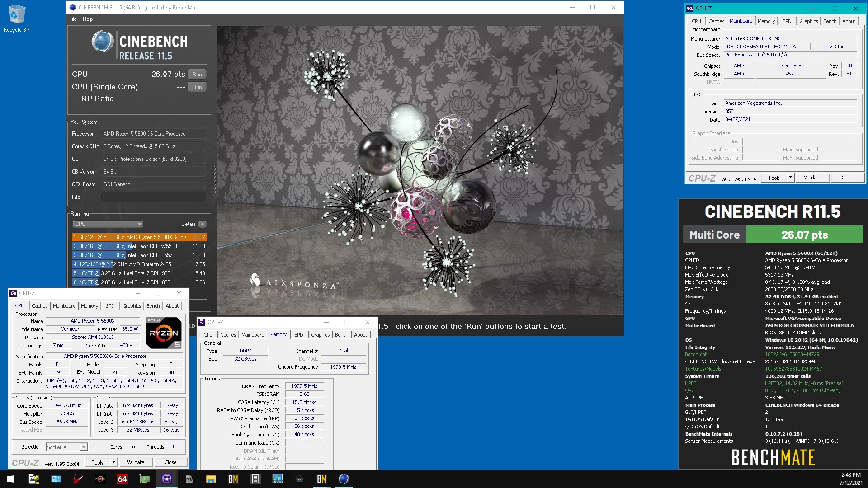This screenshot has width=868, height=488.
Task: Click the 26.07 pts green score bar
Action: [x=805, y=235]
